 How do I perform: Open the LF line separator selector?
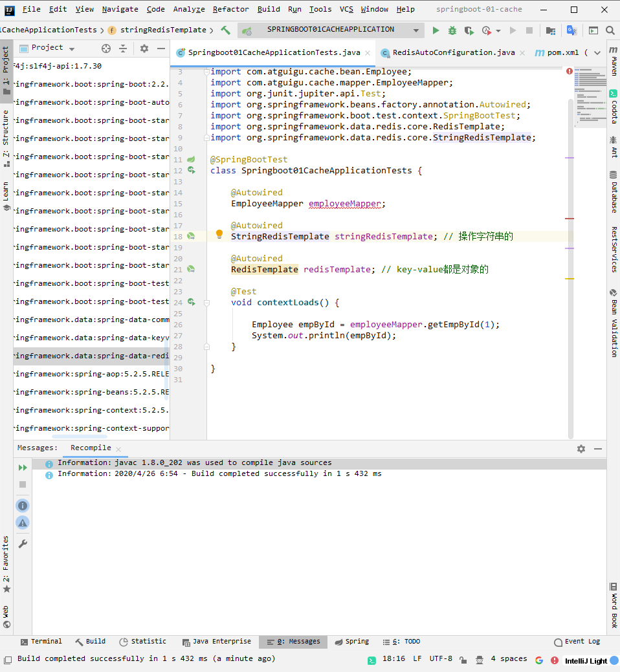417,658
